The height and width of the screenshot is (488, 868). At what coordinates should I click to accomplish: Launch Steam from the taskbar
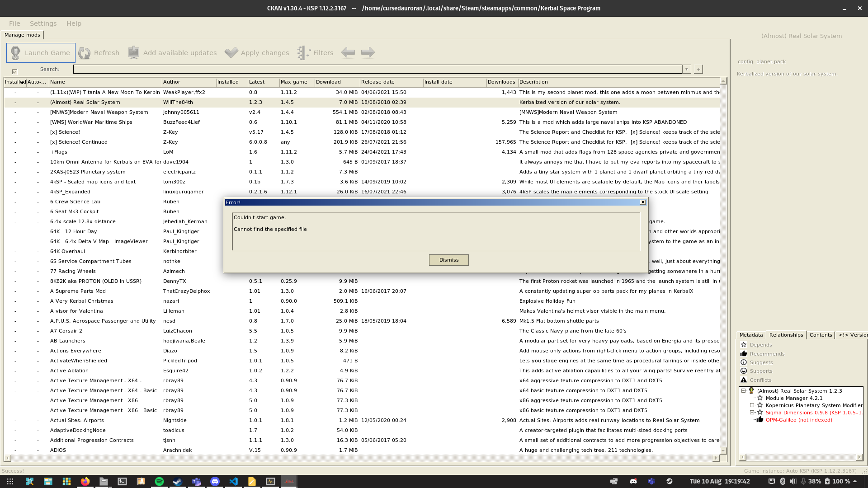177,481
